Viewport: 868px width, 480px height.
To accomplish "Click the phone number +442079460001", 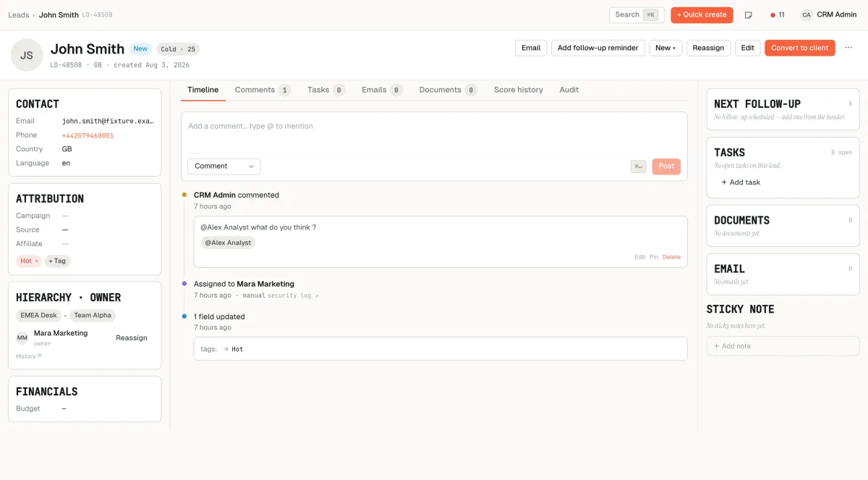I will (x=88, y=135).
